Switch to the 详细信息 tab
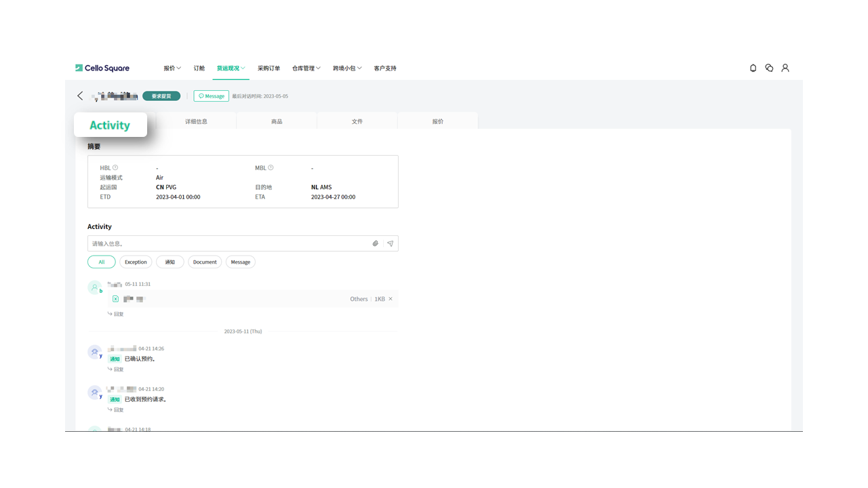868x488 pixels. coord(196,121)
